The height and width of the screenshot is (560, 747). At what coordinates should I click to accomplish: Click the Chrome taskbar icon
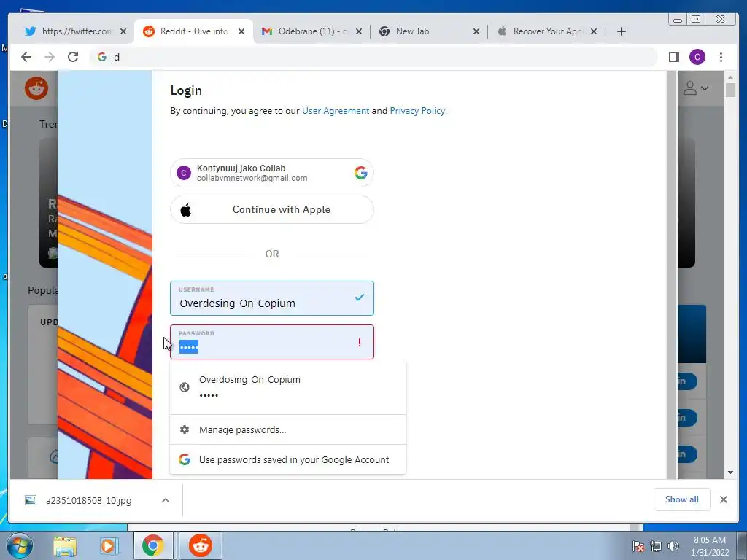click(153, 545)
